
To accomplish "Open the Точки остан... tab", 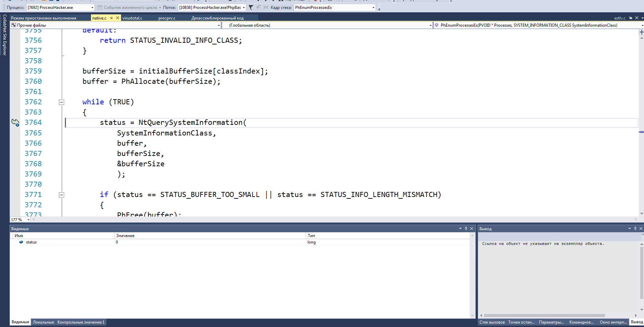I will click(x=521, y=322).
